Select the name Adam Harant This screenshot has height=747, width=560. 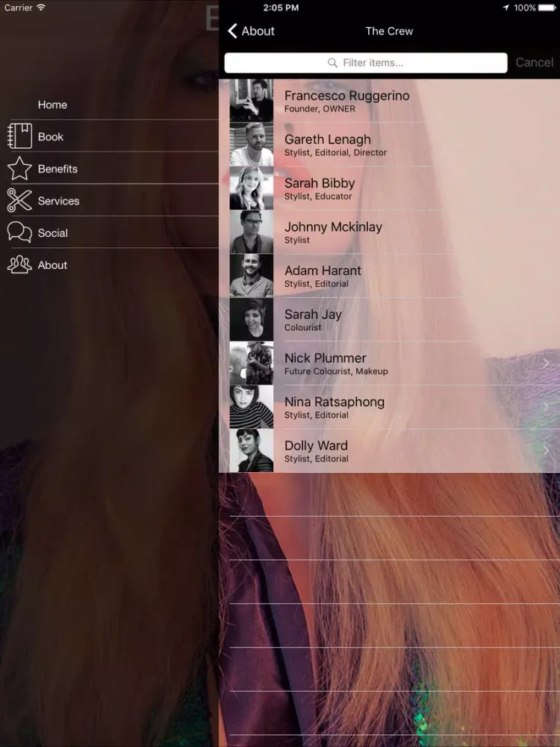(323, 270)
